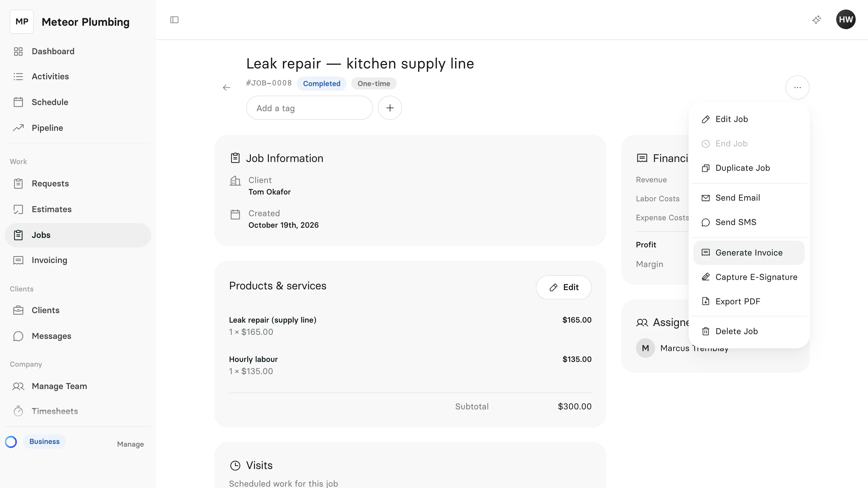Click the Business plan badge
This screenshot has width=868, height=488.
click(44, 442)
